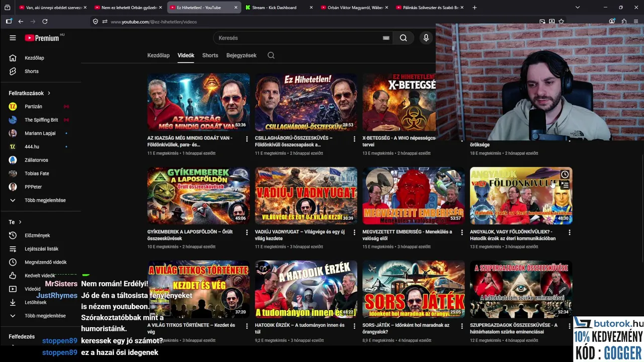Open CSILLAGHÁBORÚ-ÖSSZEESKÜVÉS video title

tap(294, 141)
